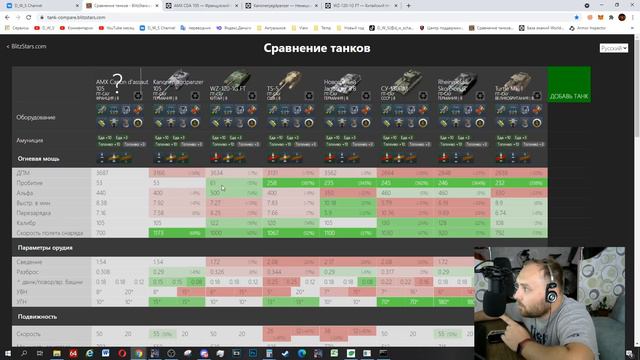Viewport: 640px width, 360px height.
Task: Click the round icon beside СУ-130ПМ
Action: point(423,96)
